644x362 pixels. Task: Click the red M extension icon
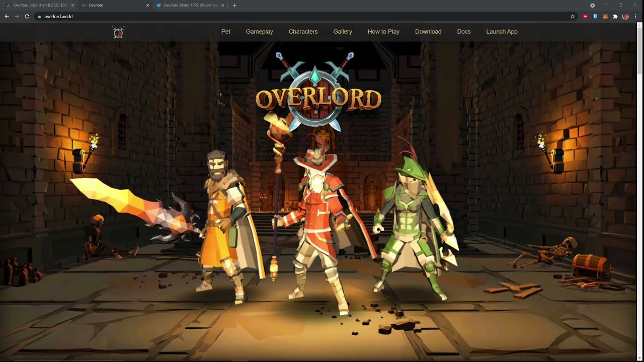[x=585, y=17]
